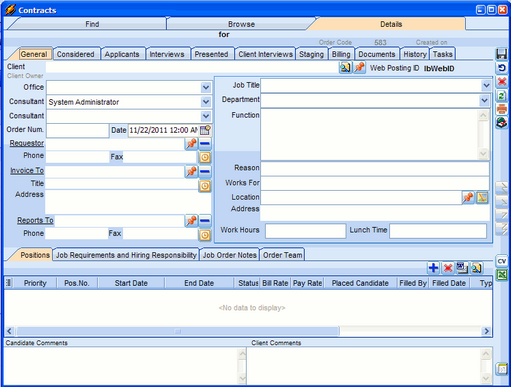Click the Save floppy disk icon

click(502, 54)
